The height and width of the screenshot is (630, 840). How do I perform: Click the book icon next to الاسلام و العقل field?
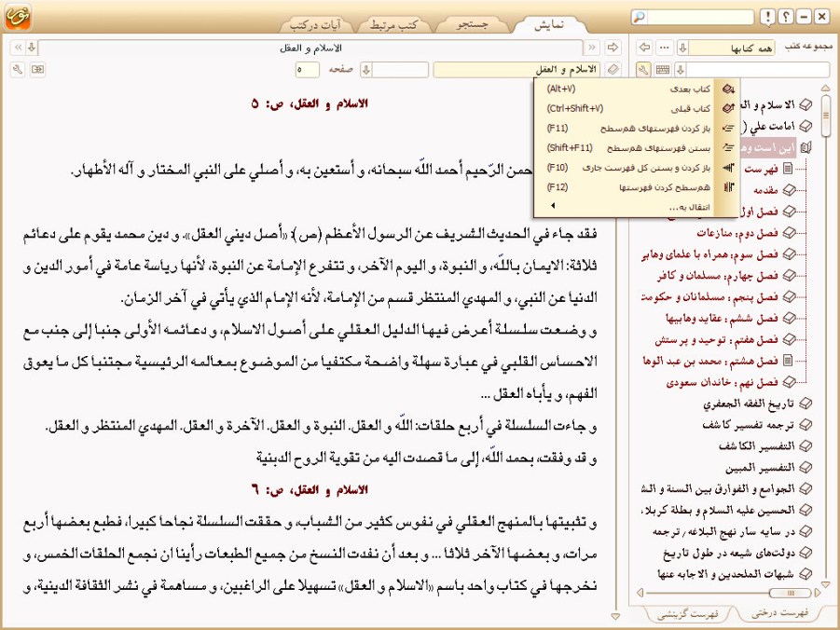coord(613,70)
